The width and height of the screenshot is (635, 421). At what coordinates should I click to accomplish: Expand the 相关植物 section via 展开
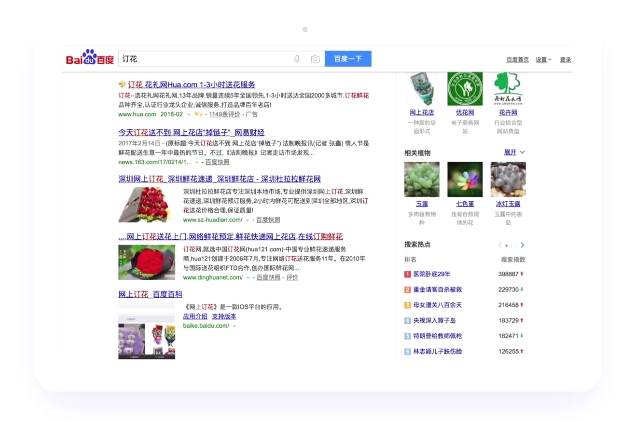pos(514,152)
